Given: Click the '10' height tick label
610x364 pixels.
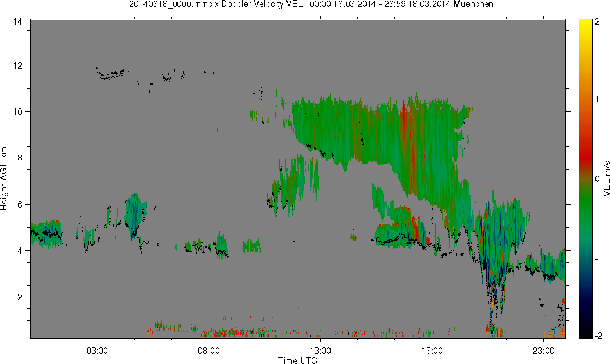Looking at the screenshot, I should [x=18, y=112].
